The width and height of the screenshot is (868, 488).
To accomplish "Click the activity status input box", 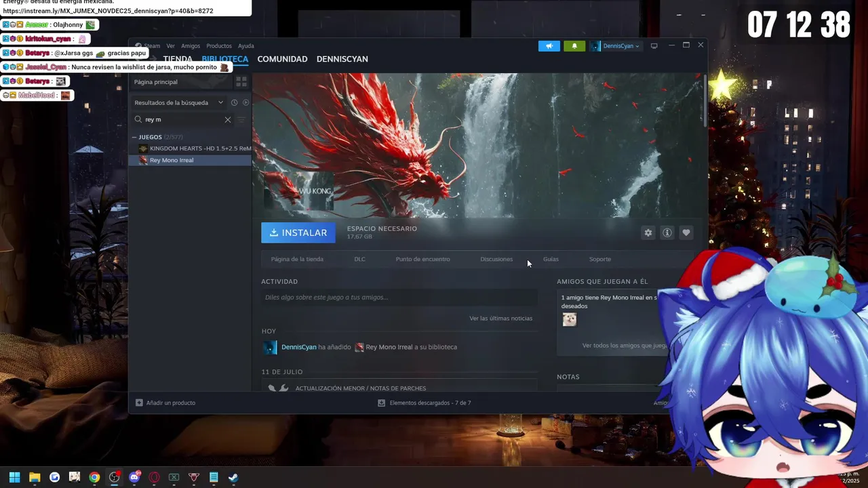I will coord(399,298).
